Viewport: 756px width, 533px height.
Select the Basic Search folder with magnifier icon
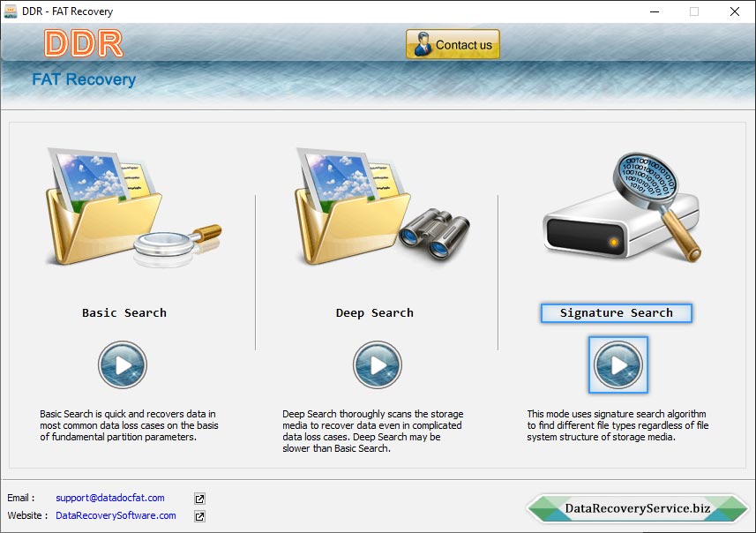point(133,207)
